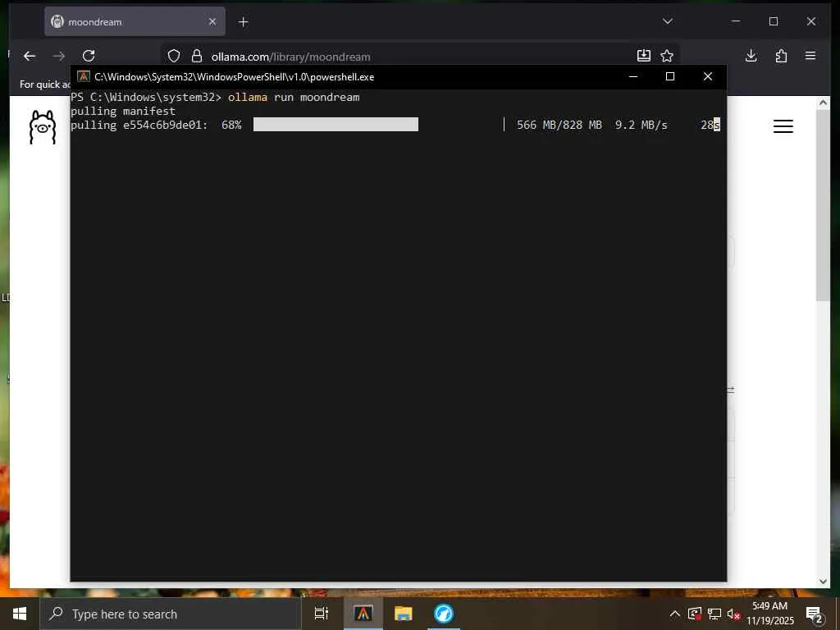Show hidden system tray icons

coord(675,614)
